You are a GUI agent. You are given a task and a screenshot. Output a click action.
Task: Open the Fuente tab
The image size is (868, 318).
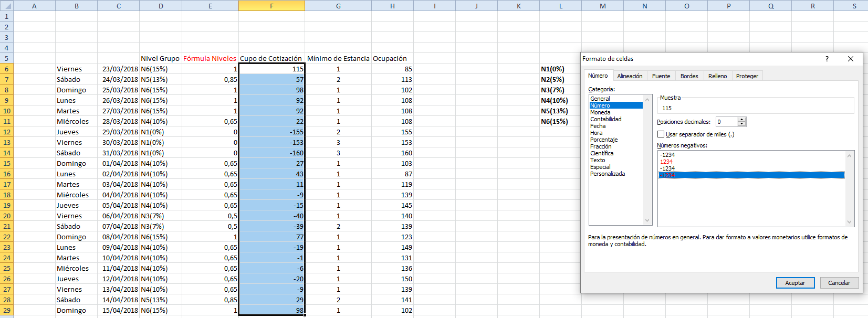click(661, 76)
